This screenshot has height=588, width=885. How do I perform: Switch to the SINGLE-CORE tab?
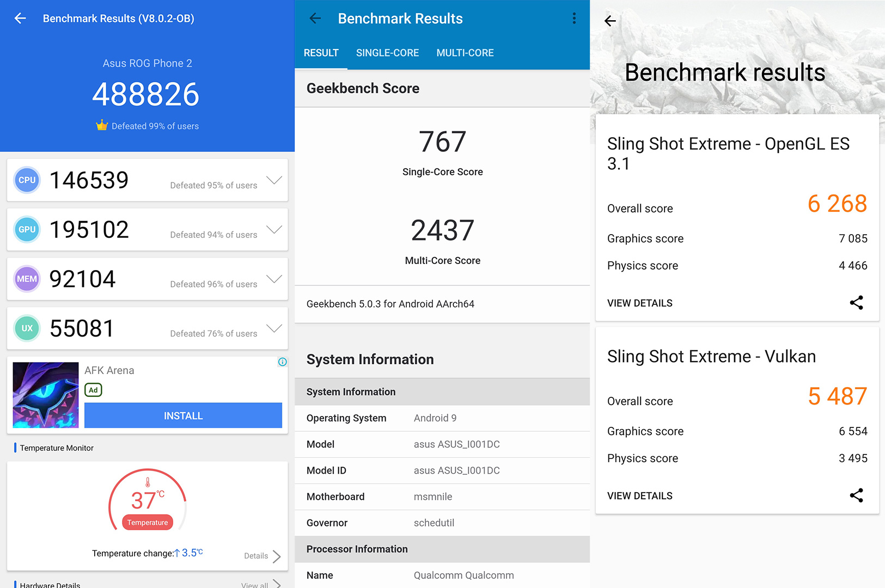point(387,53)
